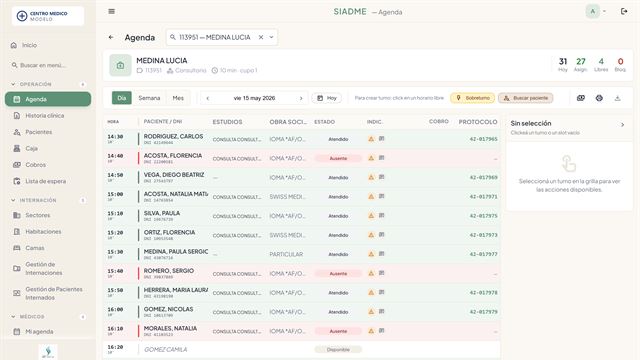Select the available 16:20 Disponible slot

point(301,349)
